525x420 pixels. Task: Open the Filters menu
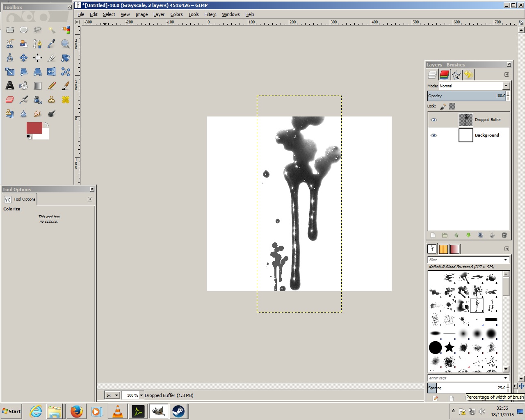pyautogui.click(x=210, y=14)
